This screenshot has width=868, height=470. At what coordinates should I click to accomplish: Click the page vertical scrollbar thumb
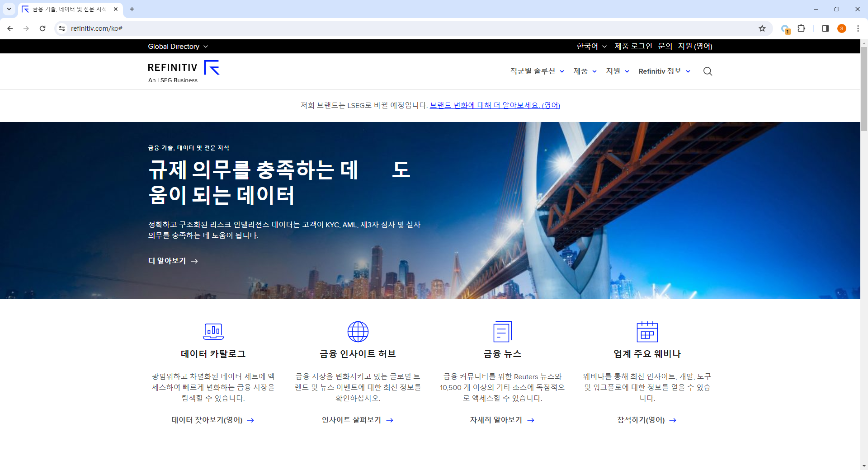tap(864, 88)
